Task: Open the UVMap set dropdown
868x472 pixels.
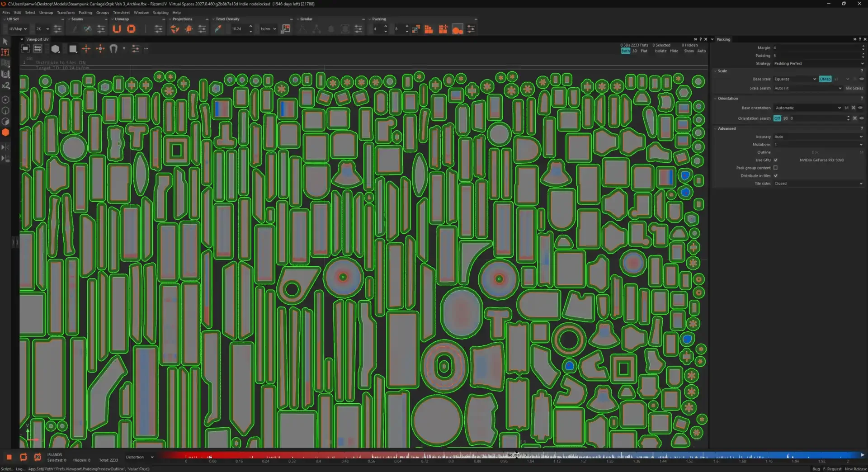Action: click(x=18, y=29)
